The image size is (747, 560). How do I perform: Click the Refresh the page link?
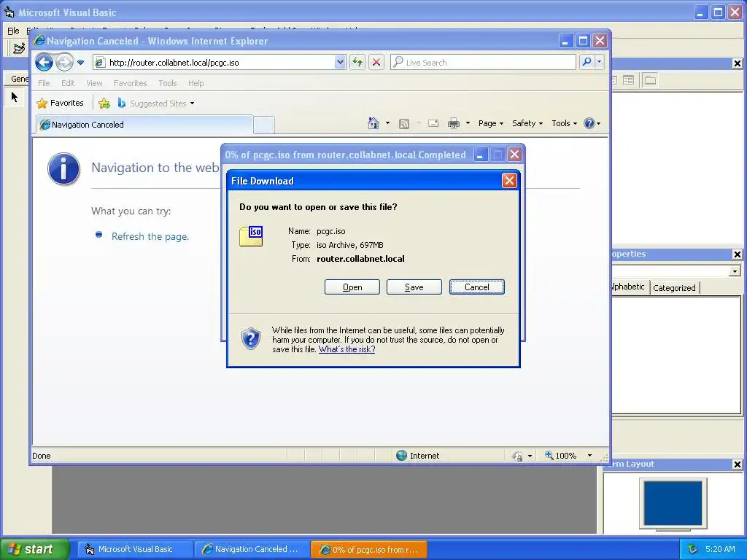point(150,237)
